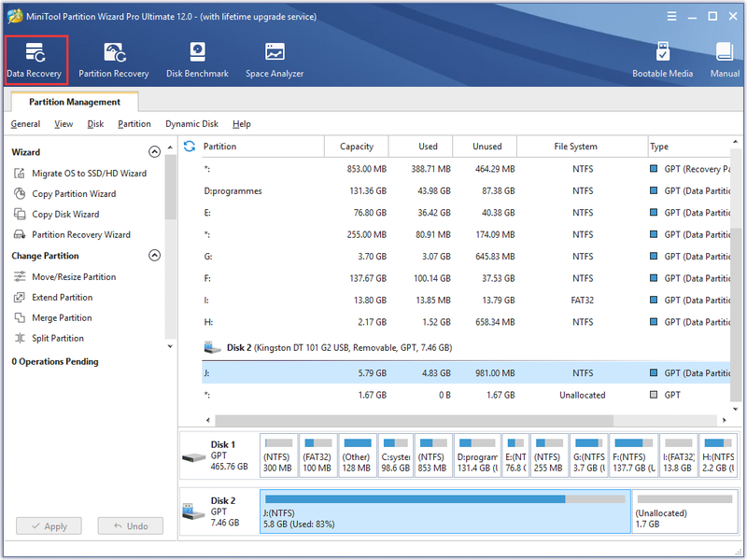The width and height of the screenshot is (747, 560).
Task: Select the 853.00 MB recovery partition row
Action: [466, 169]
